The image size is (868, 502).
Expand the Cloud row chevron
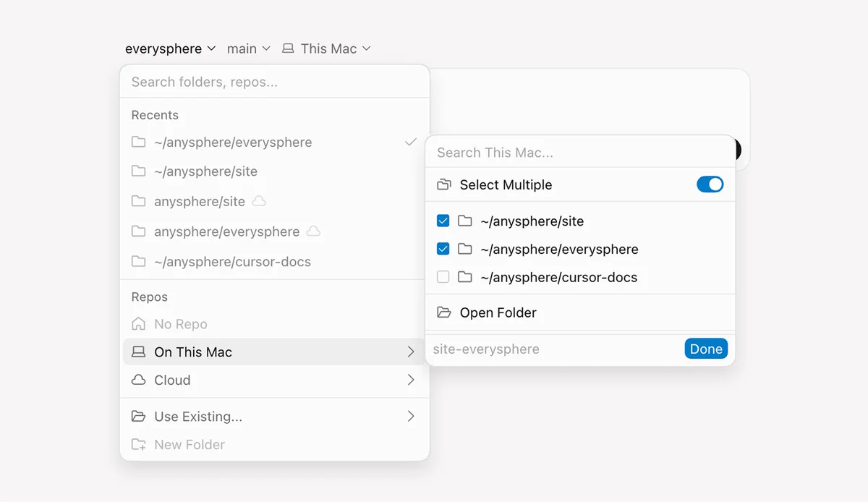click(x=411, y=380)
